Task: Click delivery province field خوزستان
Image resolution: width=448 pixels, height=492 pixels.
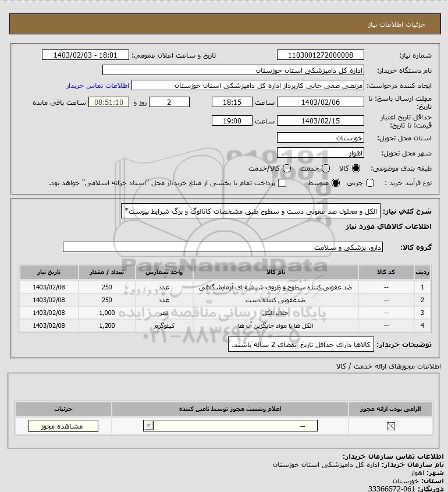Action: 321,138
